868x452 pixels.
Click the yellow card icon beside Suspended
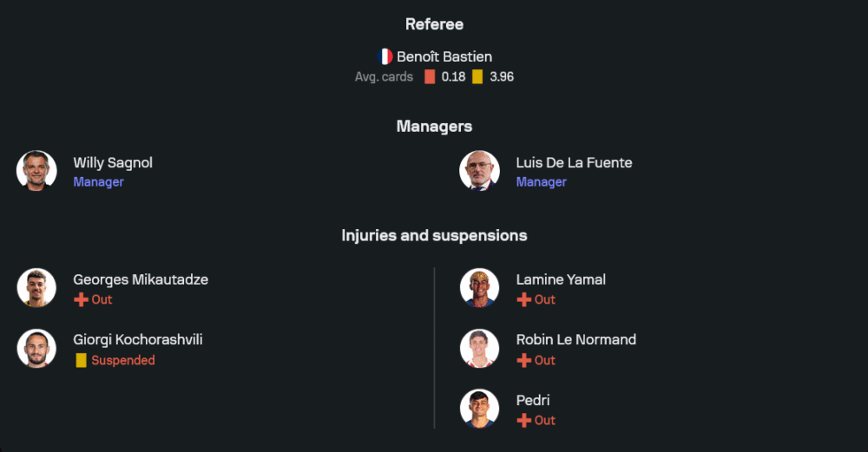pyautogui.click(x=81, y=360)
